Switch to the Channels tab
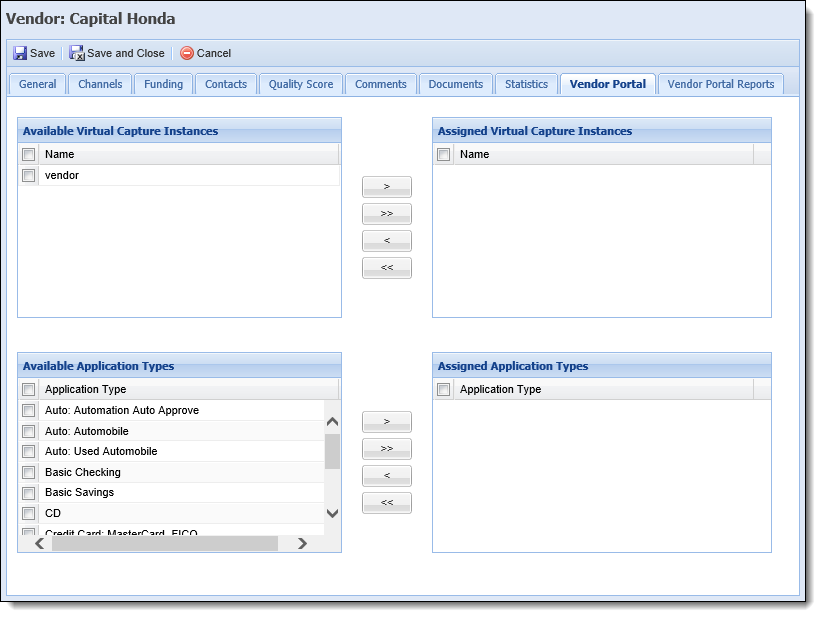 coord(100,84)
